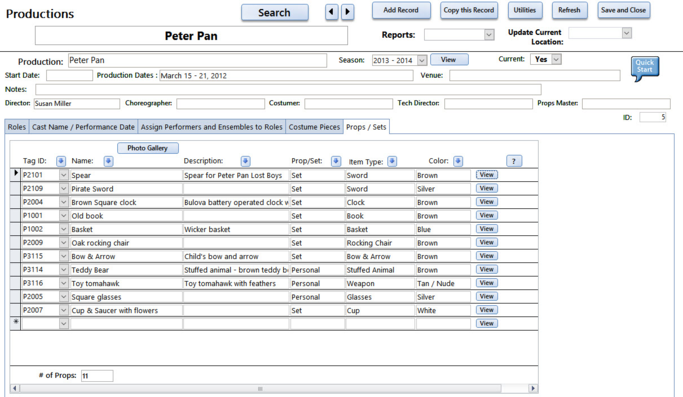Open the question mark help button
The width and height of the screenshot is (683, 397).
(514, 161)
